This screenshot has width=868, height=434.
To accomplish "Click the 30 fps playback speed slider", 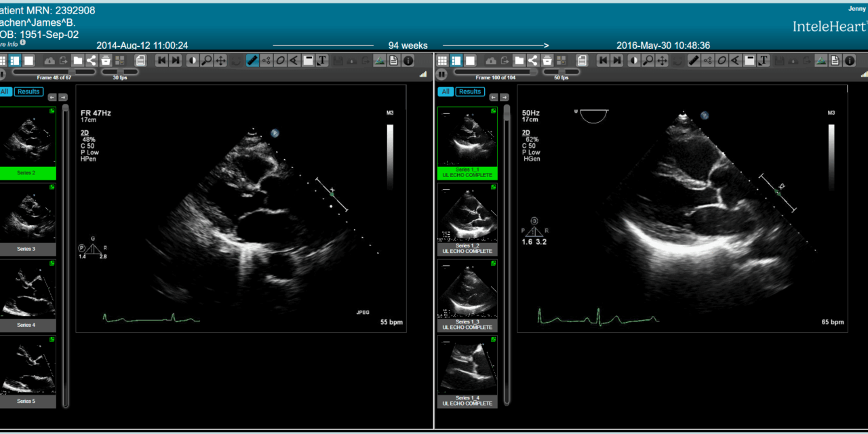I will click(119, 72).
